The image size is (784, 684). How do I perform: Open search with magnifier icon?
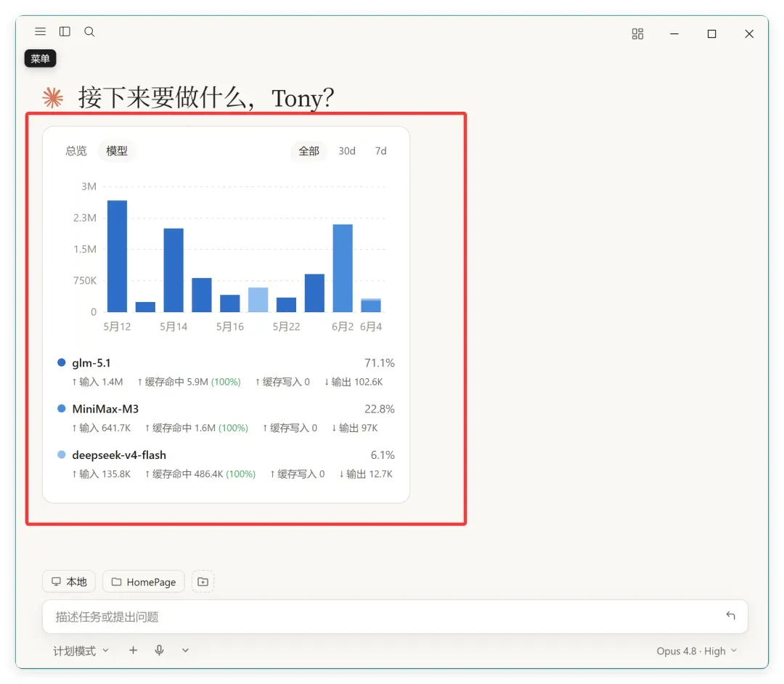tap(89, 31)
